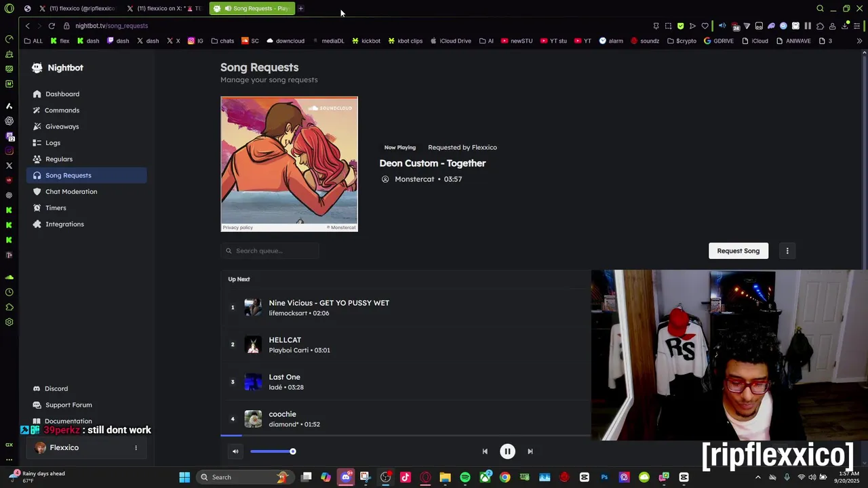The width and height of the screenshot is (868, 488).
Task: Open a new browser tab
Action: pyautogui.click(x=300, y=8)
